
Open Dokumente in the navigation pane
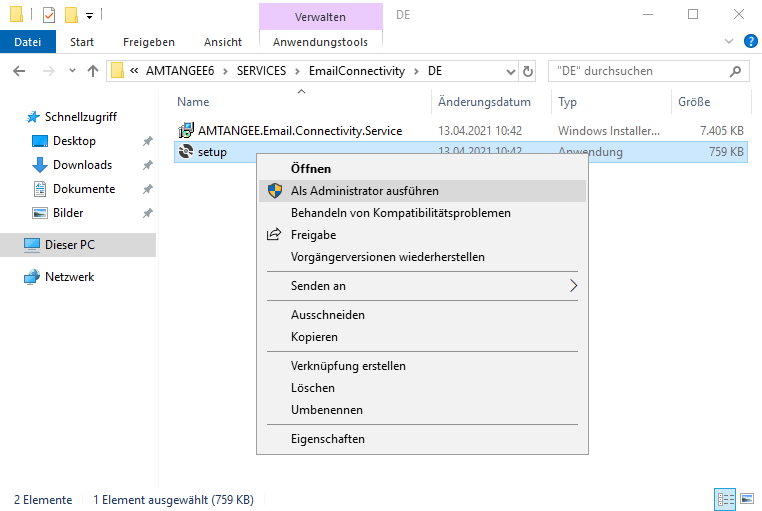(84, 189)
